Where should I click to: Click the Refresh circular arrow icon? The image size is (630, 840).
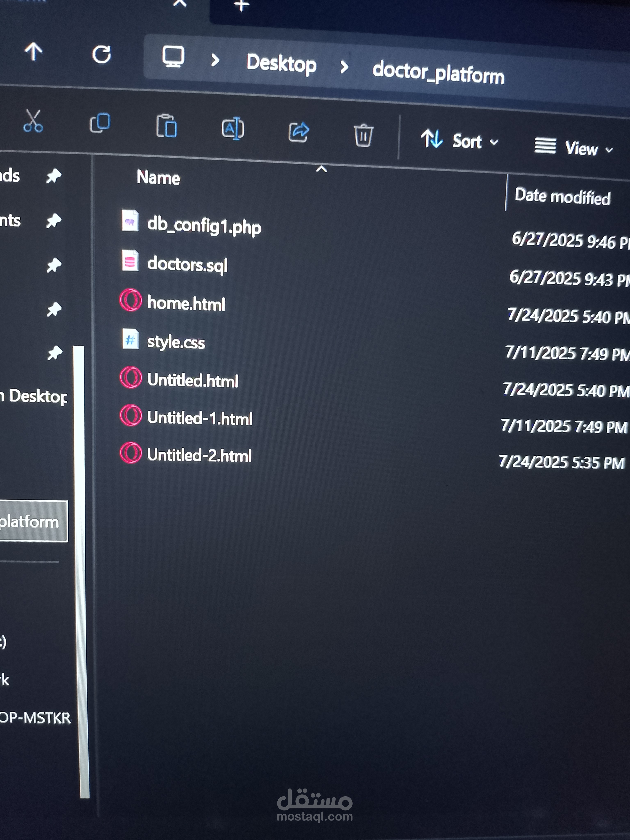pos(101,55)
